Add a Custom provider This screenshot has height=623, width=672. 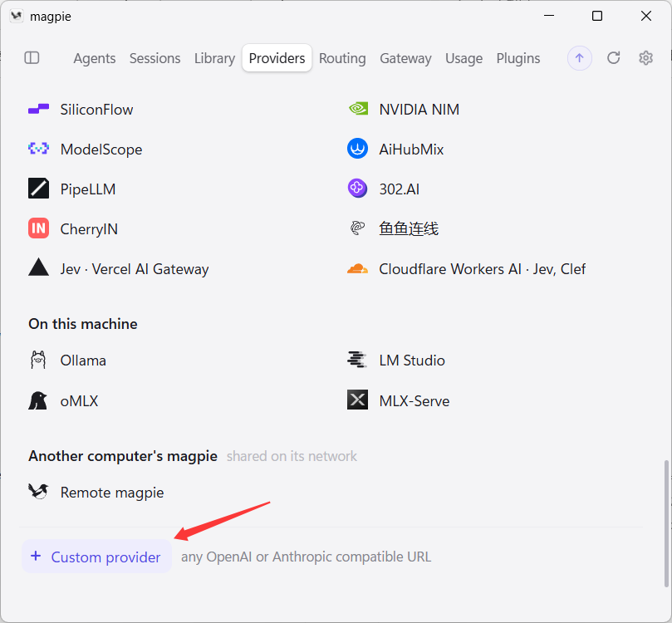[x=97, y=557]
